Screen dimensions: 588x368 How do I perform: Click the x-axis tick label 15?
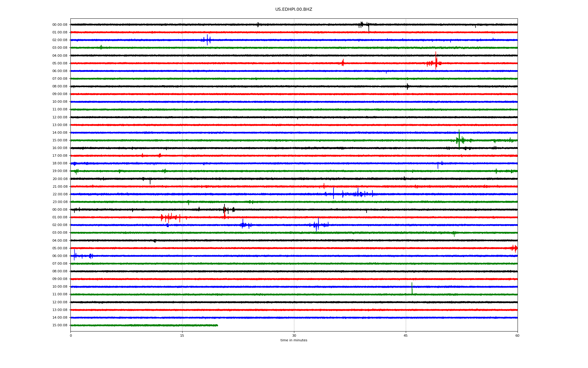pos(182,335)
